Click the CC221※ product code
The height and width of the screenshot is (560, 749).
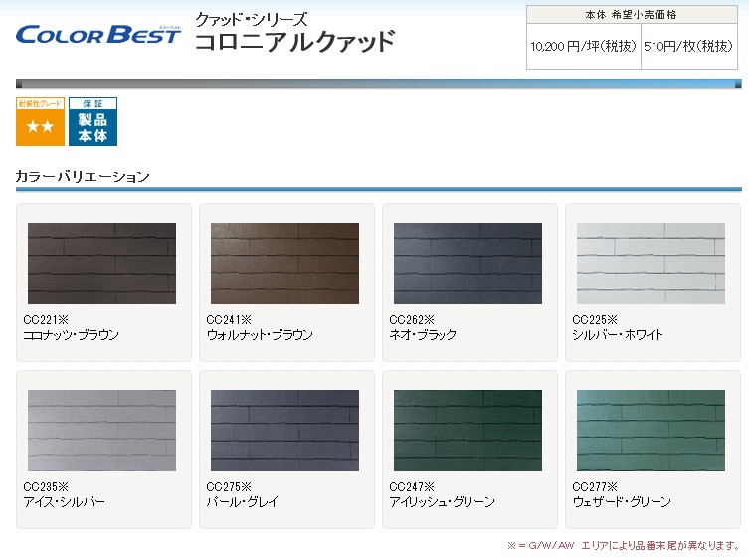pos(46,319)
